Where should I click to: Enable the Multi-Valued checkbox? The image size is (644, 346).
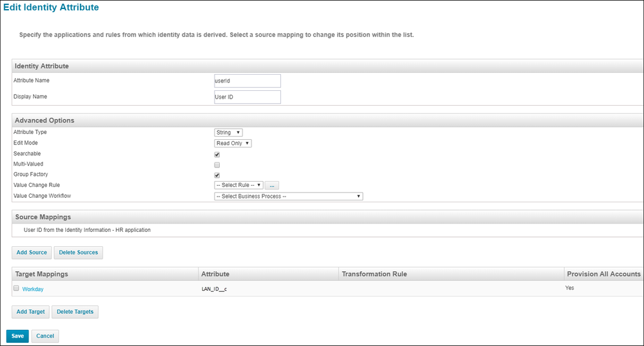[217, 165]
